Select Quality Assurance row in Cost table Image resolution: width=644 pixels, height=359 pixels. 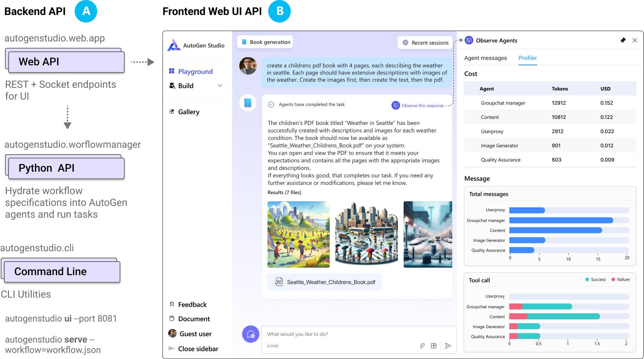tap(550, 160)
